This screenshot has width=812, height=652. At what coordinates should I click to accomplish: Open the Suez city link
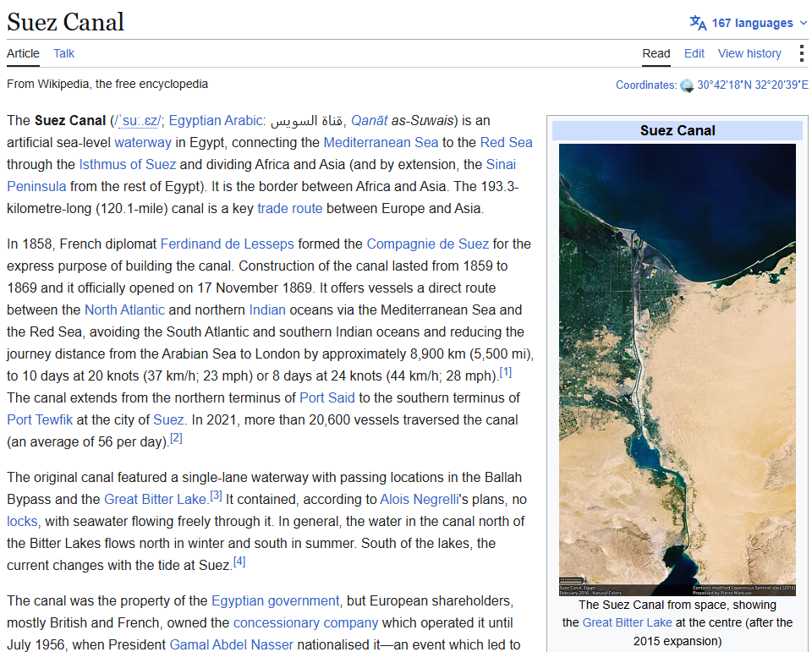168,420
